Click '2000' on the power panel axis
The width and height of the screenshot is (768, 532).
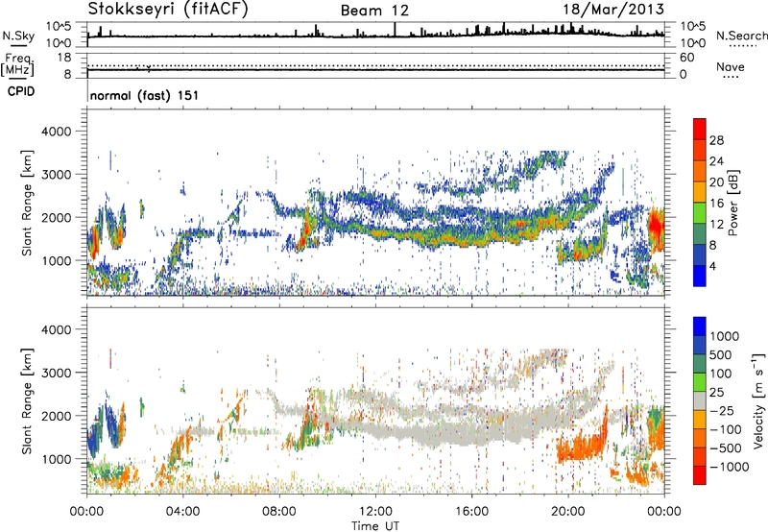click(x=56, y=217)
